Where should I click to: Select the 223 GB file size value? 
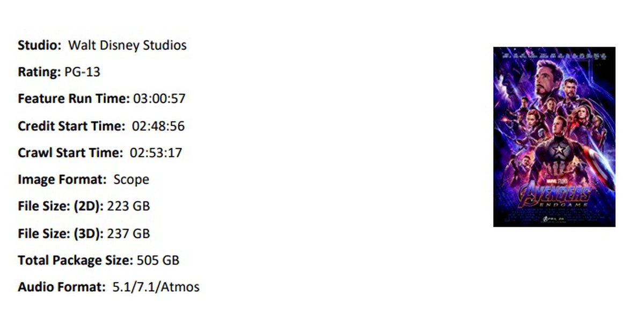pyautogui.click(x=129, y=206)
